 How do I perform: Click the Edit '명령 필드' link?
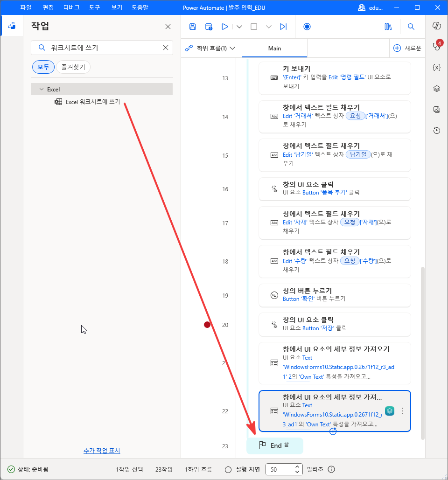[347, 77]
